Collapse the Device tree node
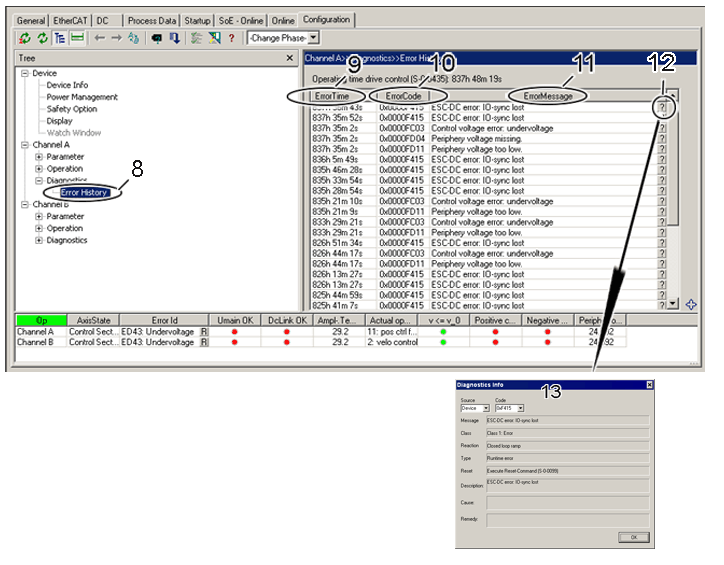Image resolution: width=724 pixels, height=565 pixels. click(24, 74)
